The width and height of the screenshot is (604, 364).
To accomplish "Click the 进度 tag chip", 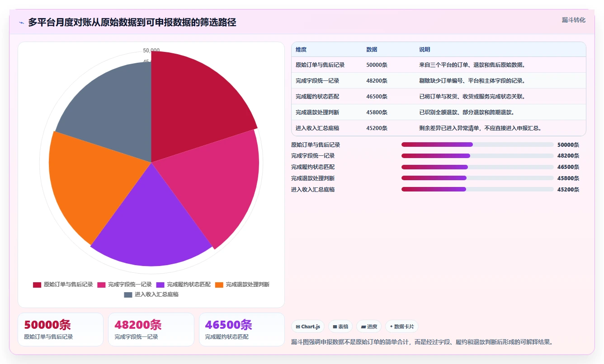I will pos(369,327).
